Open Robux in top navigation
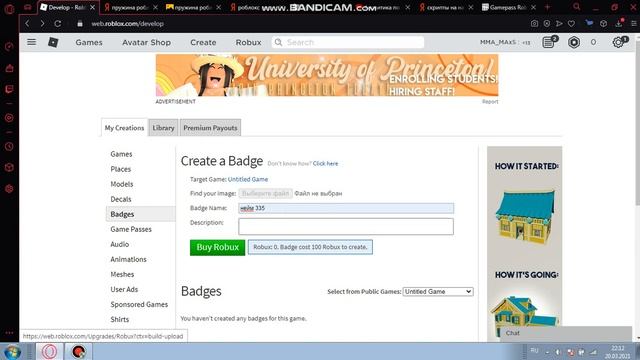The width and height of the screenshot is (640, 360). pos(248,42)
